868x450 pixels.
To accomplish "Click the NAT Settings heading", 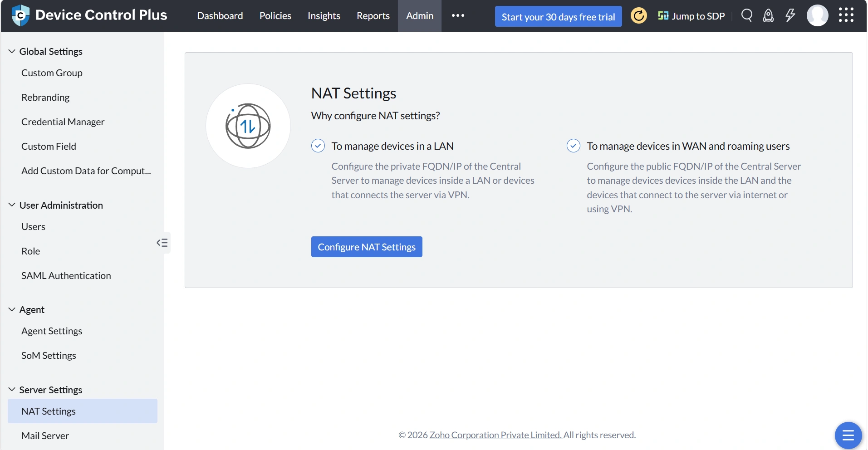I will point(353,93).
